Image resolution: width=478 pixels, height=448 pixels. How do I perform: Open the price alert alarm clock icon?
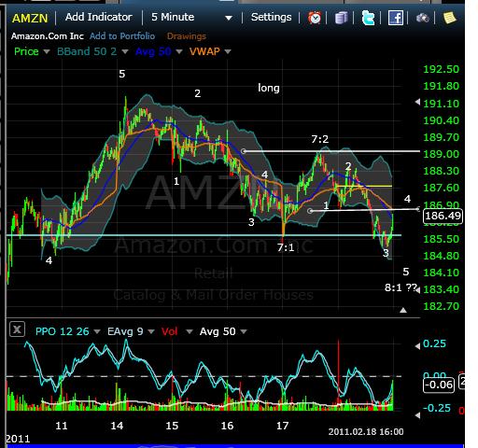[x=315, y=18]
